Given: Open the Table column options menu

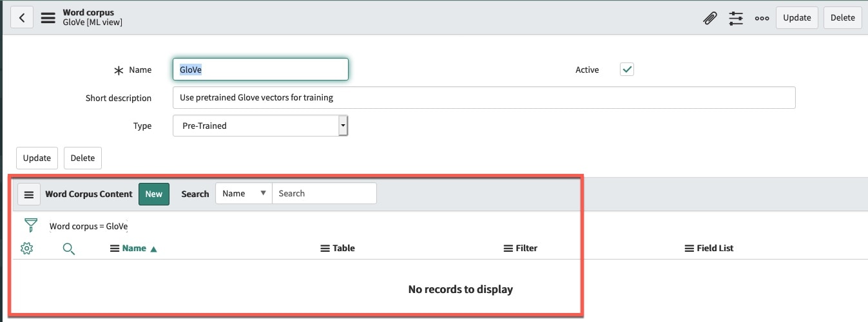Looking at the screenshot, I should (325, 248).
